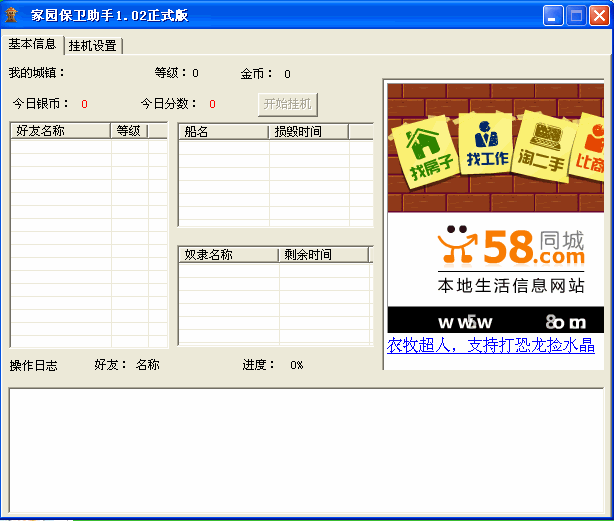Click the 等级 column header in friends list
The width and height of the screenshot is (614, 521).
pos(129,131)
